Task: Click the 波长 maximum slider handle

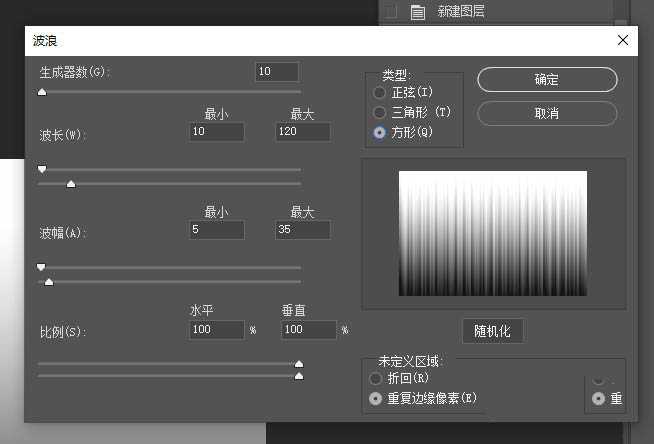Action: pos(70,183)
